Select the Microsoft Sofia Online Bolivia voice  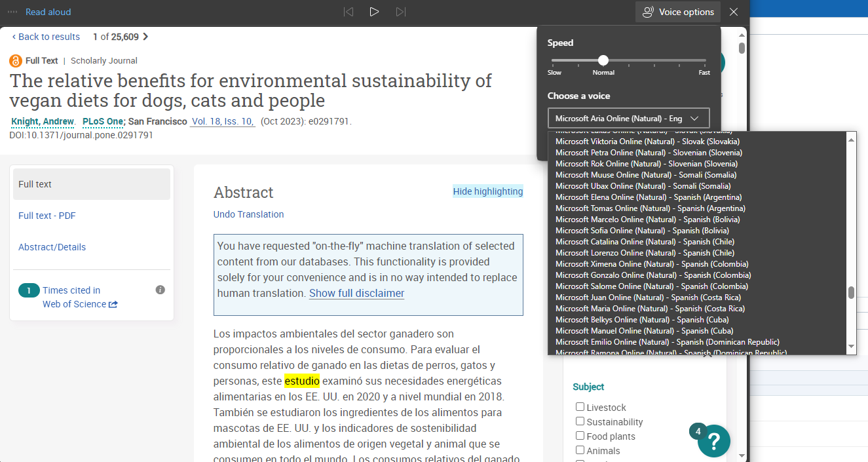(x=630, y=230)
